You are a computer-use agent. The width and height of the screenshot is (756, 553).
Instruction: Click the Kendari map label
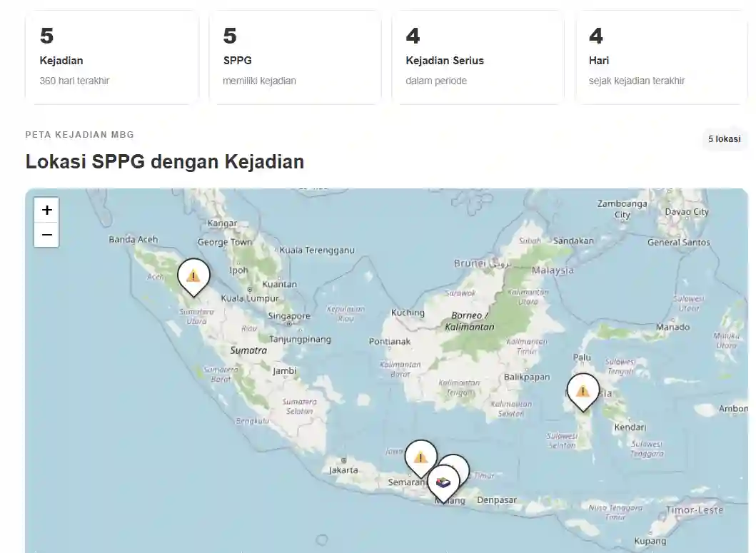pyautogui.click(x=630, y=427)
